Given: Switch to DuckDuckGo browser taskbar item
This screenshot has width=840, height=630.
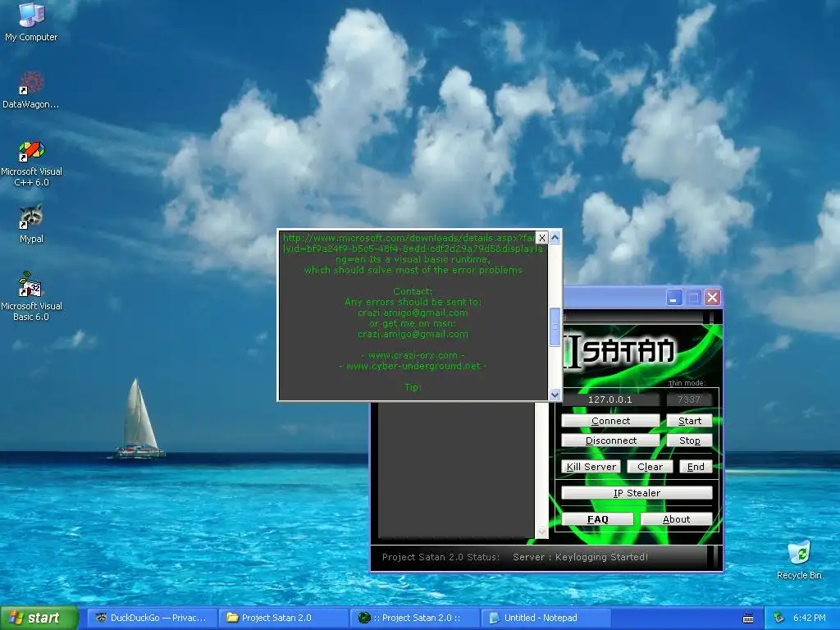Looking at the screenshot, I should [152, 618].
